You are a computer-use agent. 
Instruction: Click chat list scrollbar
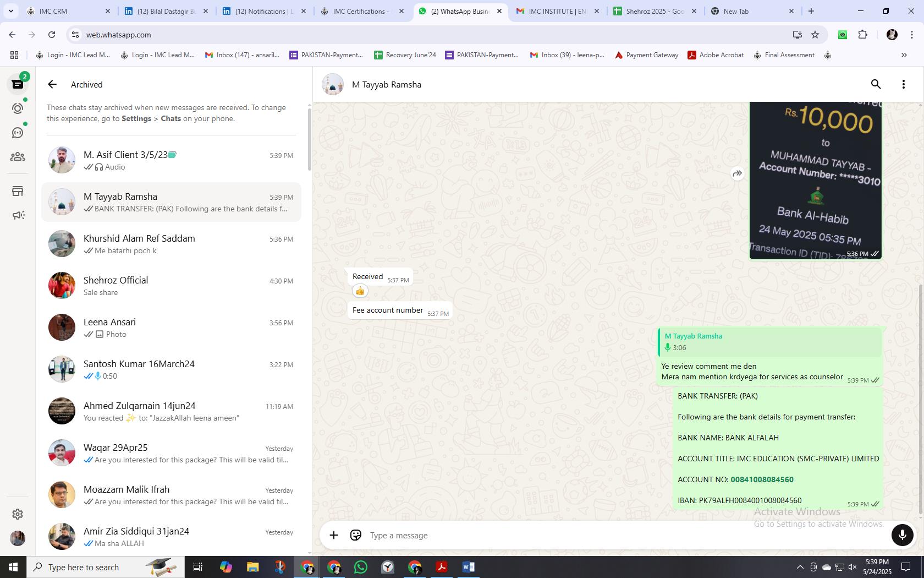(x=309, y=139)
